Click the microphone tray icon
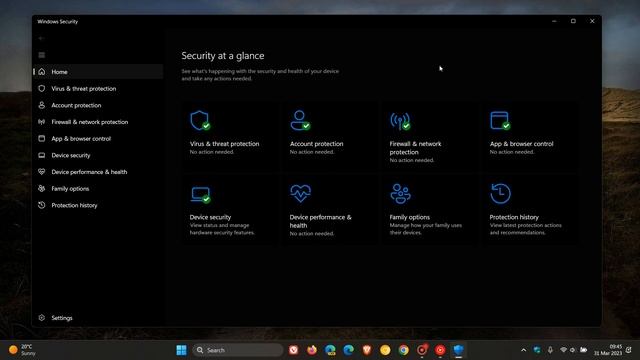 tap(550, 350)
